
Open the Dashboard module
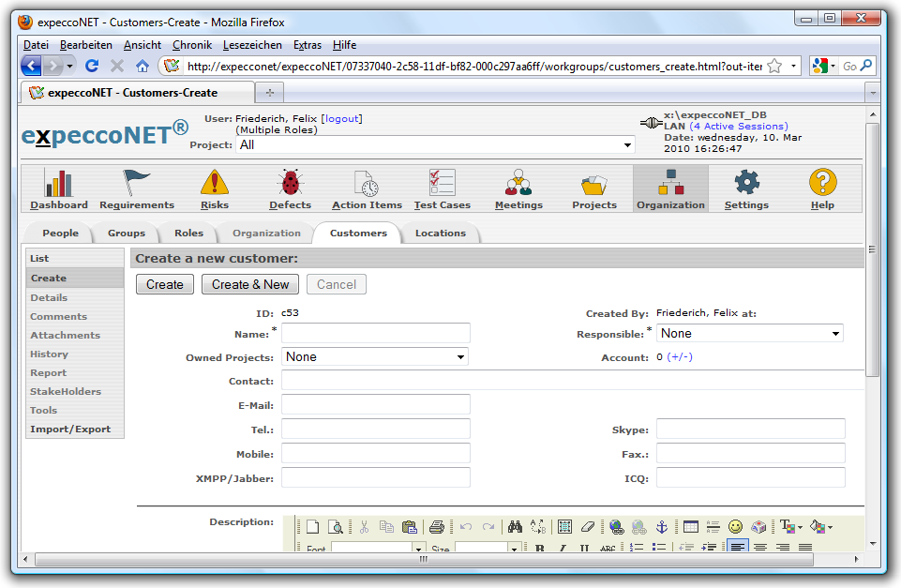click(x=59, y=188)
